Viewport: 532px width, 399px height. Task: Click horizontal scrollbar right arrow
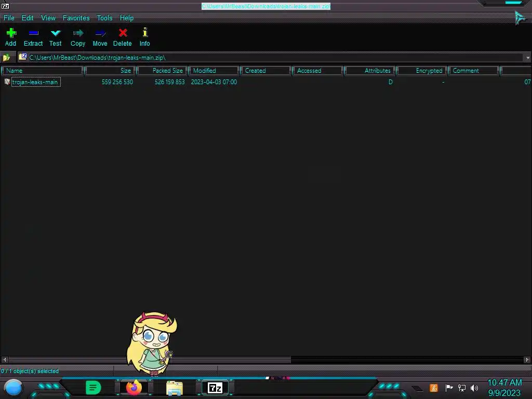click(x=527, y=360)
